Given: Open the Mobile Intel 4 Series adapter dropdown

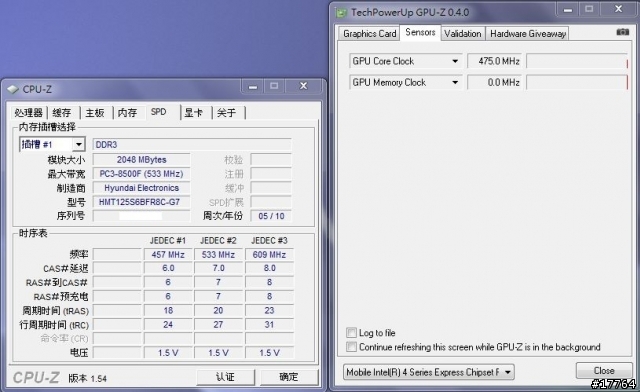Looking at the screenshot, I should (x=428, y=372).
